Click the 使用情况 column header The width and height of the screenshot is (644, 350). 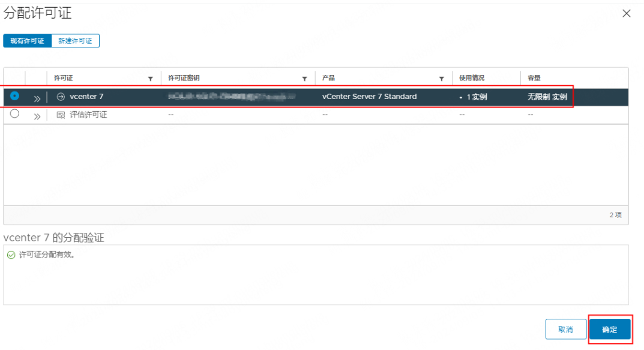coord(472,78)
